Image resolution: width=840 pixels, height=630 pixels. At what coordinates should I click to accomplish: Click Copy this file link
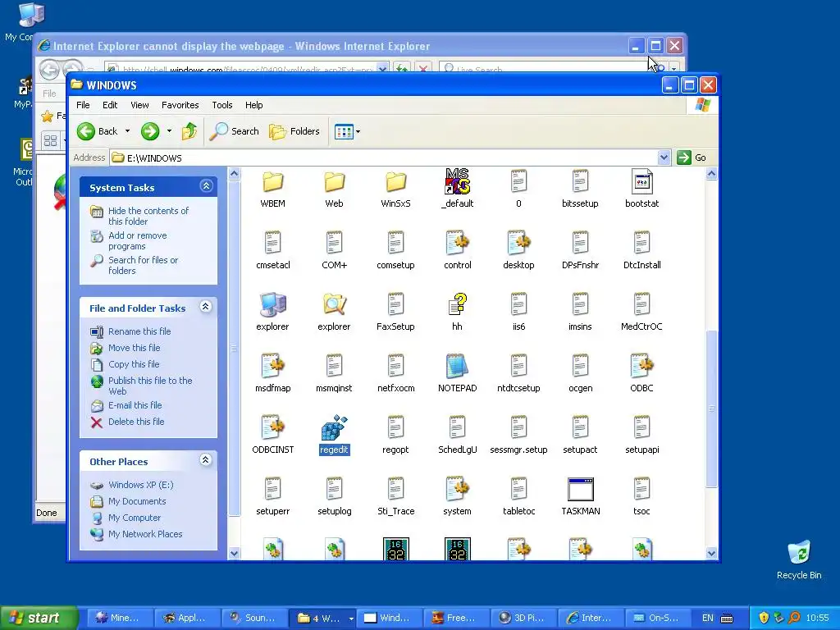[x=134, y=364]
